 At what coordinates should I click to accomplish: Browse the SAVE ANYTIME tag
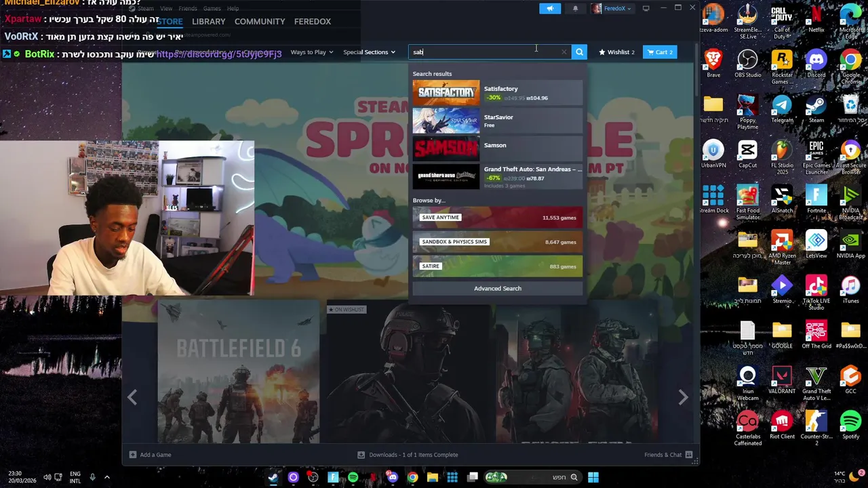coord(497,218)
